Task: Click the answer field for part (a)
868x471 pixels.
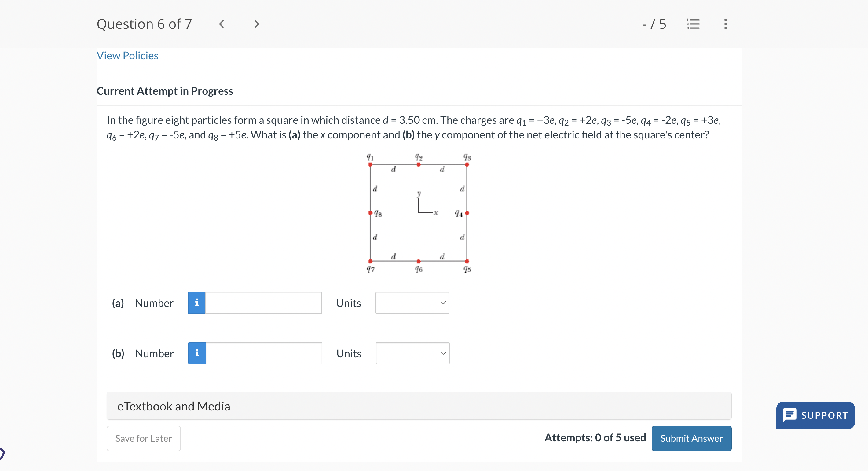Action: pyautogui.click(x=263, y=303)
